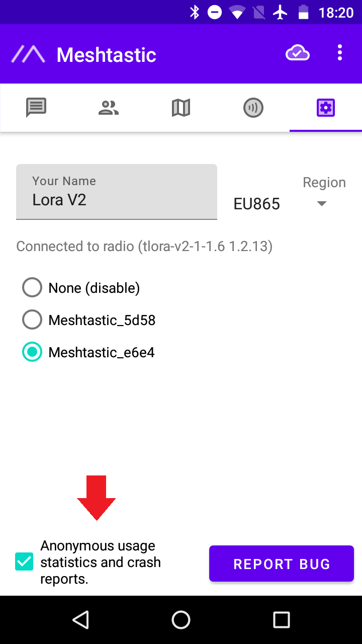Image resolution: width=362 pixels, height=644 pixels.
Task: Tap the cloud connection status icon
Action: (x=298, y=53)
